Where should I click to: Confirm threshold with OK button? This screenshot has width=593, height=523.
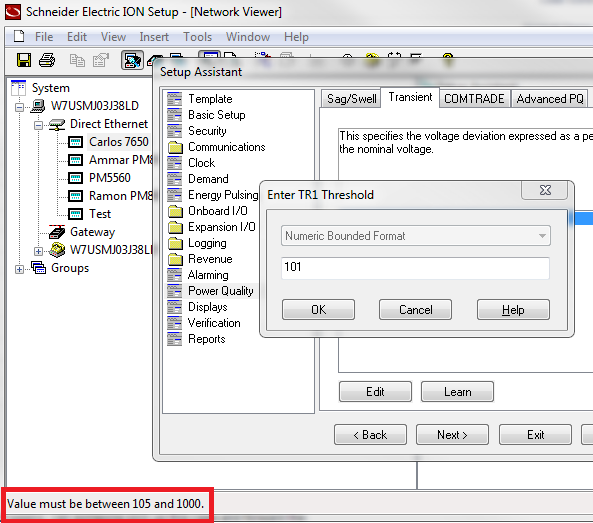pyautogui.click(x=318, y=310)
